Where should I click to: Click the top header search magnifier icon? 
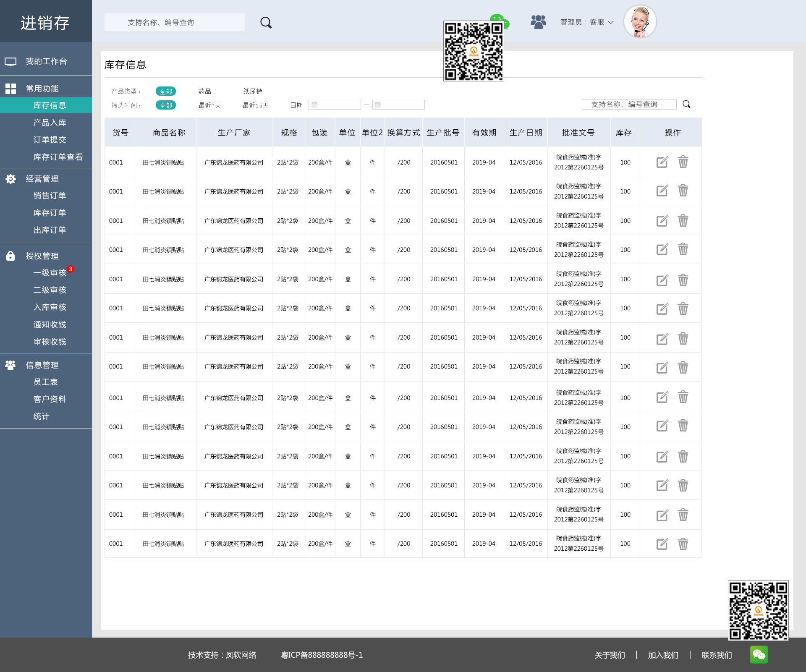click(x=266, y=23)
